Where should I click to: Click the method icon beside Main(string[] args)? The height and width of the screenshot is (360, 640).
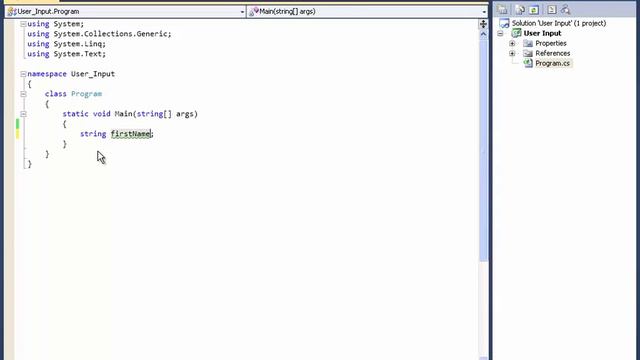[x=254, y=11]
